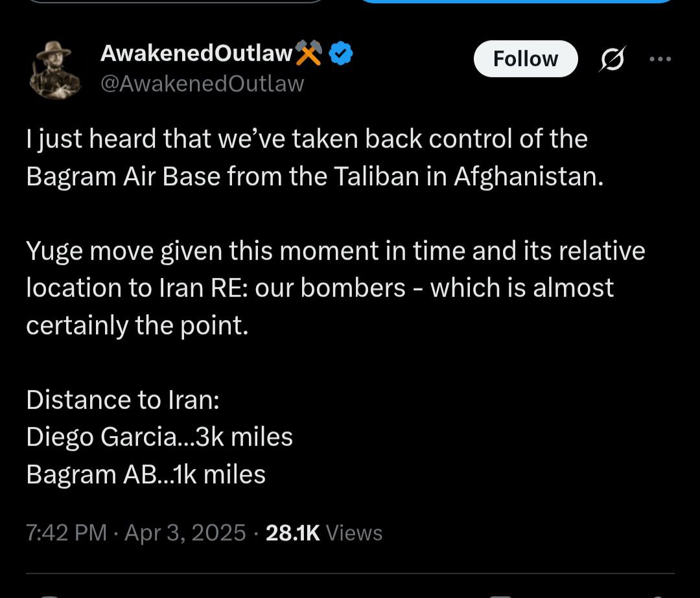Click the hammer and pick emoji
This screenshot has width=700, height=598.
tap(309, 54)
